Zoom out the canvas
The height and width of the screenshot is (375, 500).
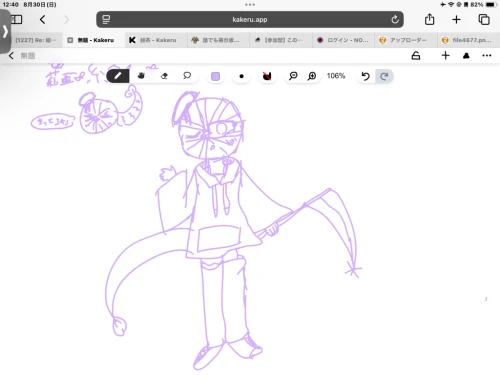point(293,76)
